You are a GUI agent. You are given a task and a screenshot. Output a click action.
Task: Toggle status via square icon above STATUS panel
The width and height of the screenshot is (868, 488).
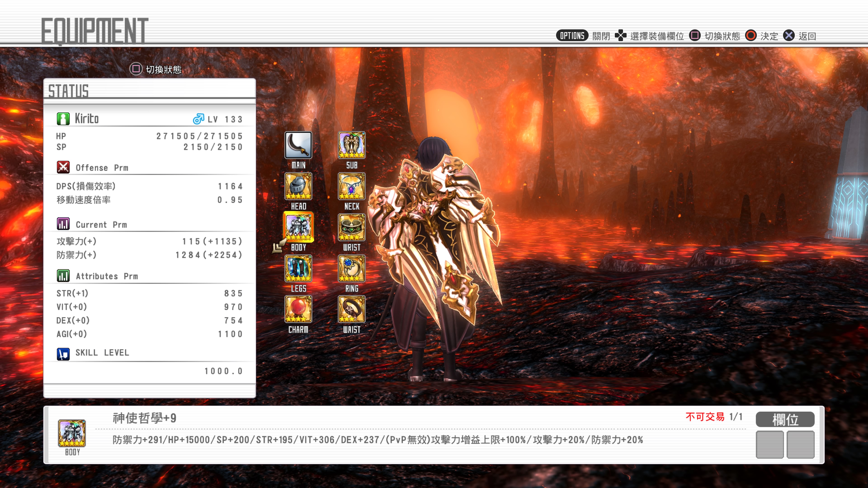coord(136,69)
